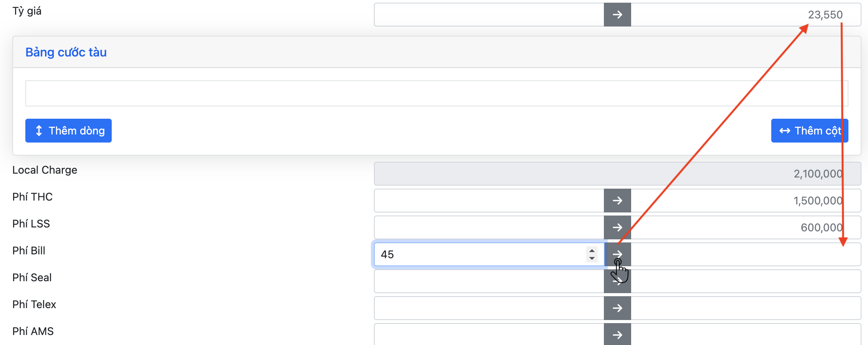
Task: Open the Bảng cước tàu header link
Action: [66, 52]
